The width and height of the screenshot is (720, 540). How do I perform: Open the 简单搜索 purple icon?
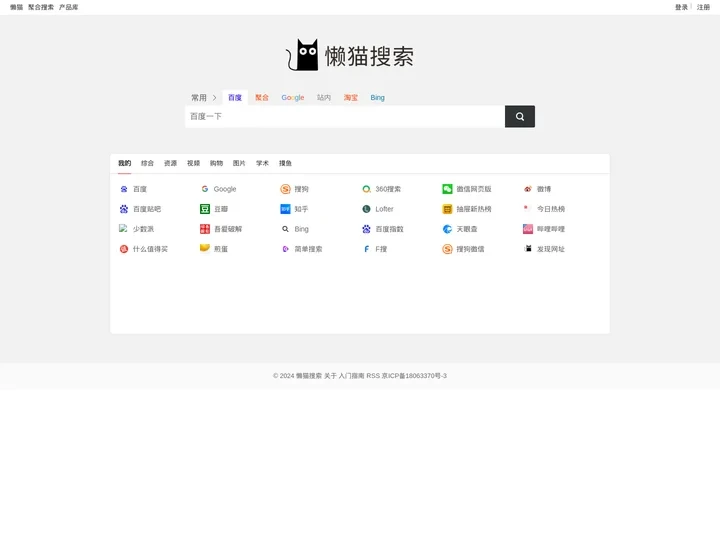click(x=286, y=249)
